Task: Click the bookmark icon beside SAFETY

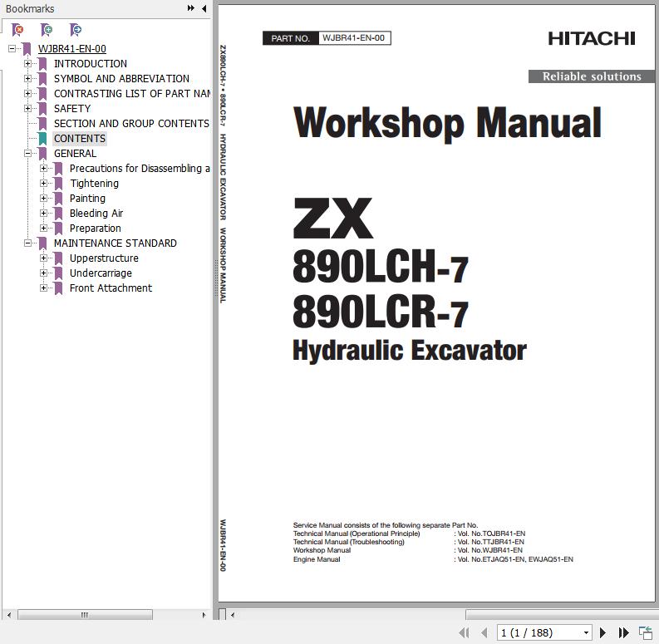Action: coord(42,109)
